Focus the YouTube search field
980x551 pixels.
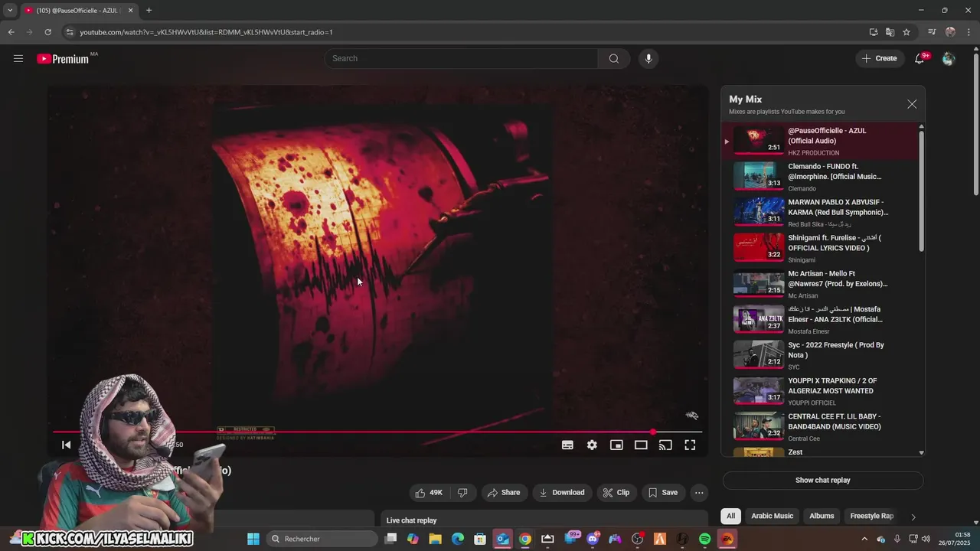(462, 58)
